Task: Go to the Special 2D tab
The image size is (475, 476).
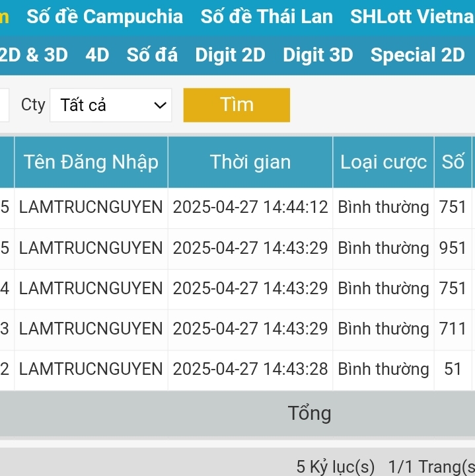Action: coord(418,56)
